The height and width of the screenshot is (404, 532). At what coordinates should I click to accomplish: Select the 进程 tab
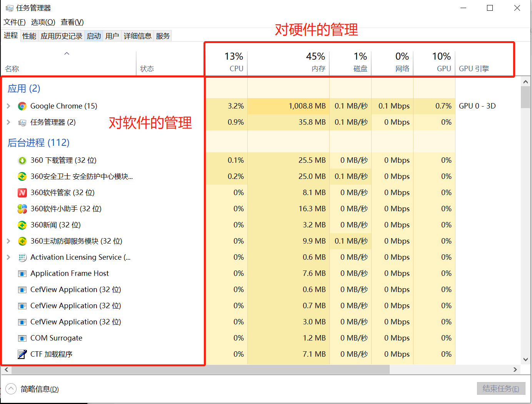pos(11,35)
